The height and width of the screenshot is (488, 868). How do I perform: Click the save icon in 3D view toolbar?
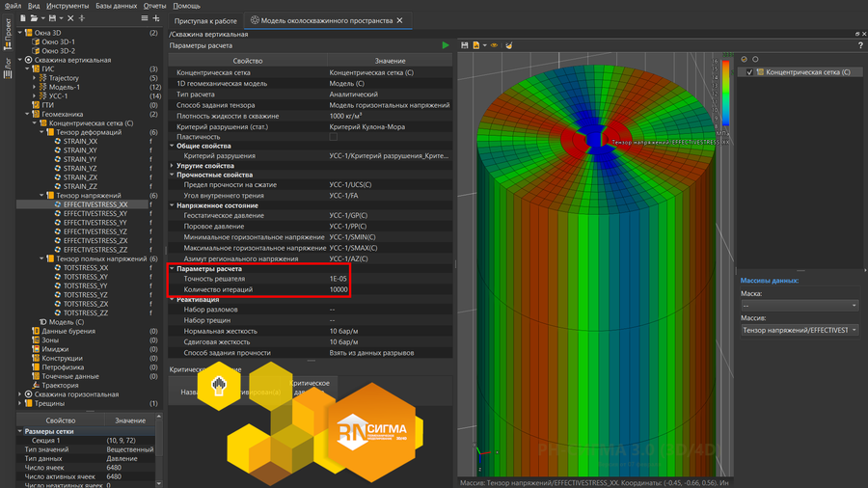465,45
